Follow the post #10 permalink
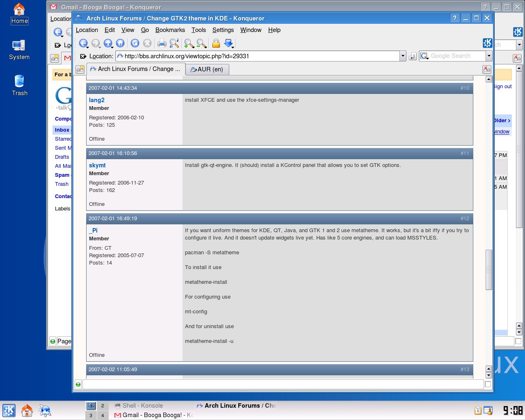 pos(465,88)
